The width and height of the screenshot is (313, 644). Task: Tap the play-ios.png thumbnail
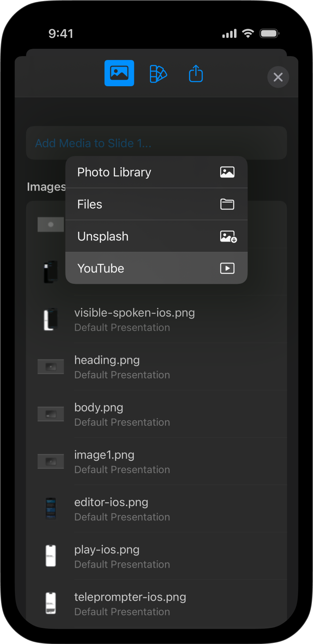(51, 556)
